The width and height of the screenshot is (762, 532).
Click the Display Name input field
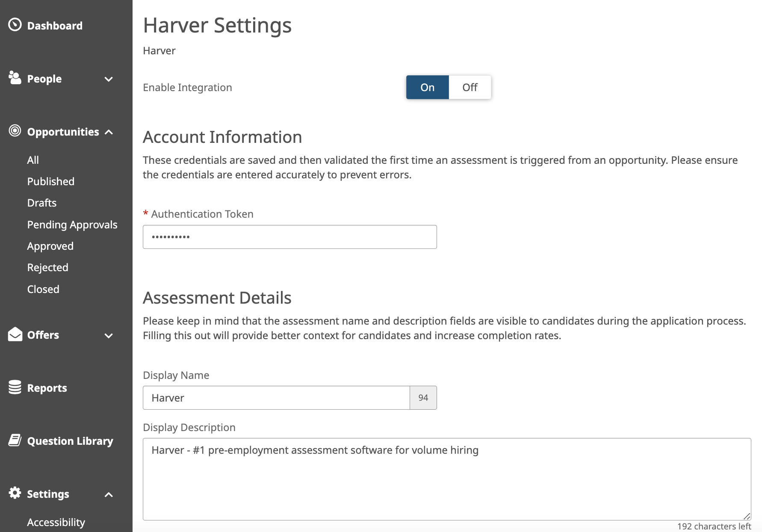(276, 398)
